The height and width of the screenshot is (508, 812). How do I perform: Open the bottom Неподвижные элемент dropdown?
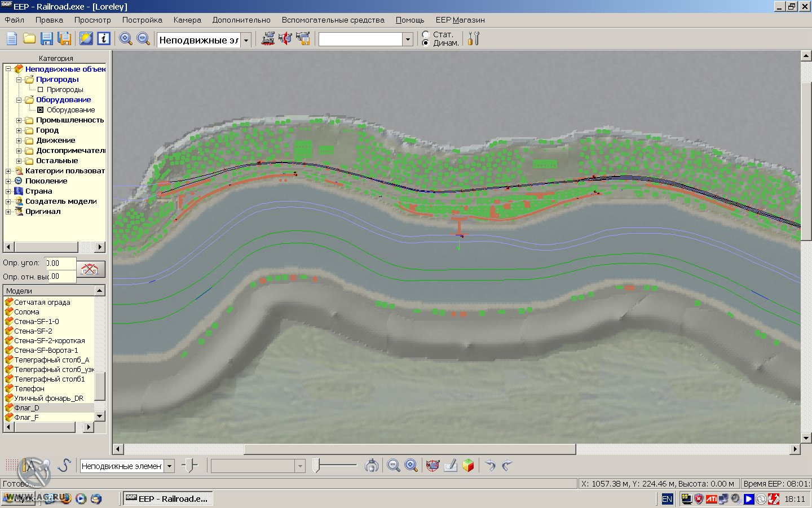[x=169, y=466]
